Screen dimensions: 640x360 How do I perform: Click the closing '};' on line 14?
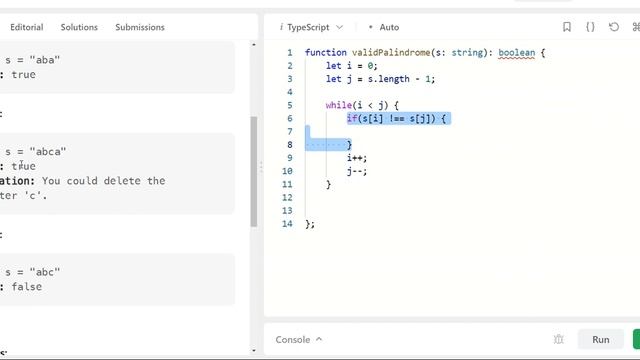click(x=310, y=224)
